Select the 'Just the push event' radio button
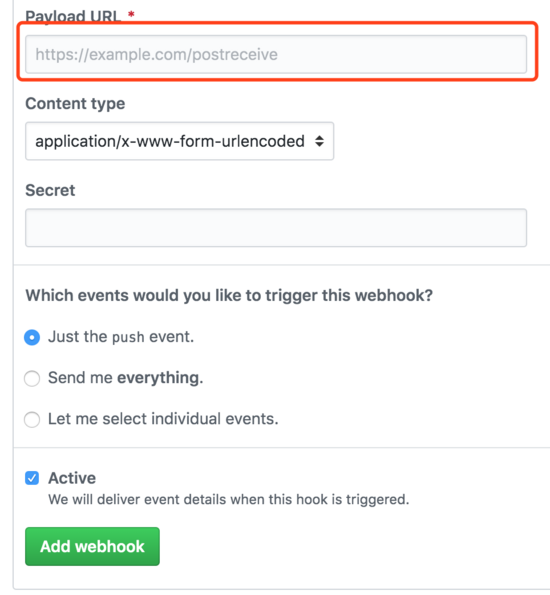The image size is (550, 595). coord(32,337)
